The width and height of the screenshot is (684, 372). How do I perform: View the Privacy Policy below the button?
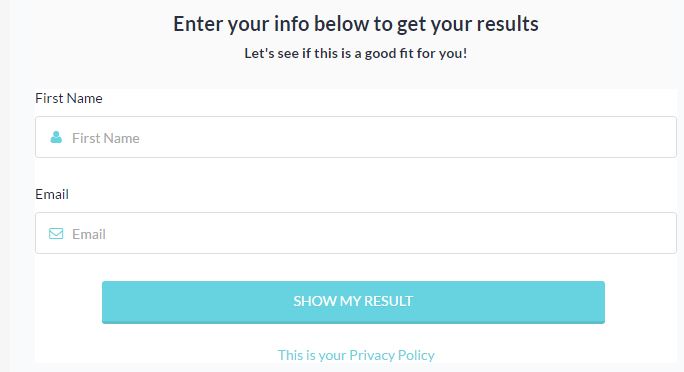(356, 355)
